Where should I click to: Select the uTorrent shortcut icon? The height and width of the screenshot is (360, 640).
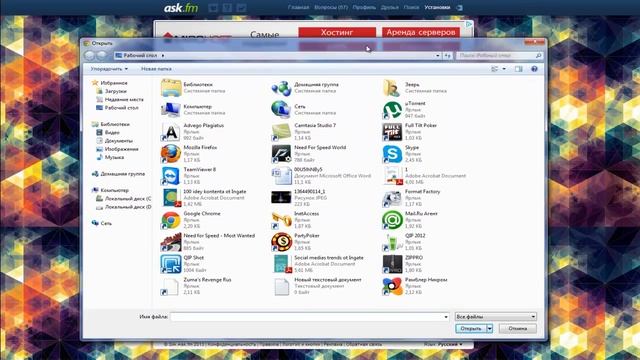pos(392,110)
